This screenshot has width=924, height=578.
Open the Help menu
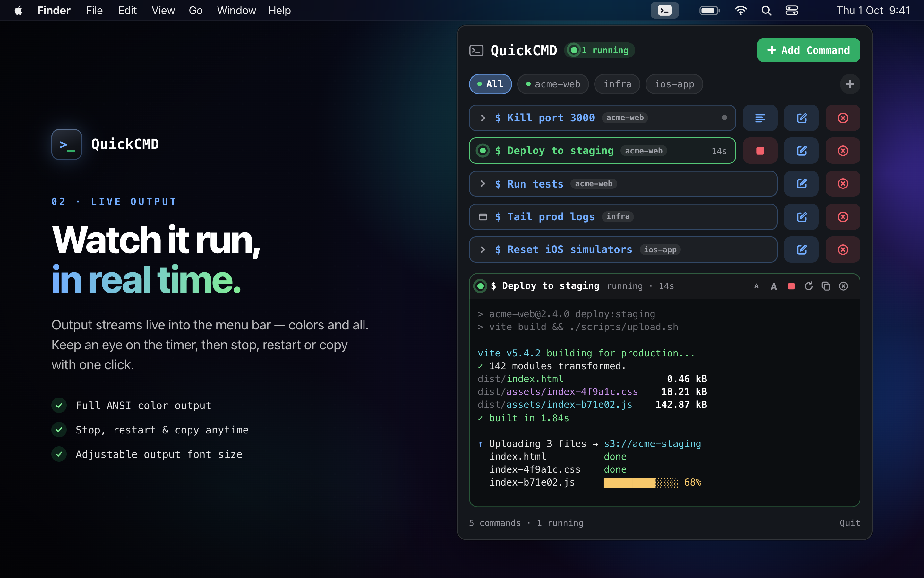click(x=279, y=10)
